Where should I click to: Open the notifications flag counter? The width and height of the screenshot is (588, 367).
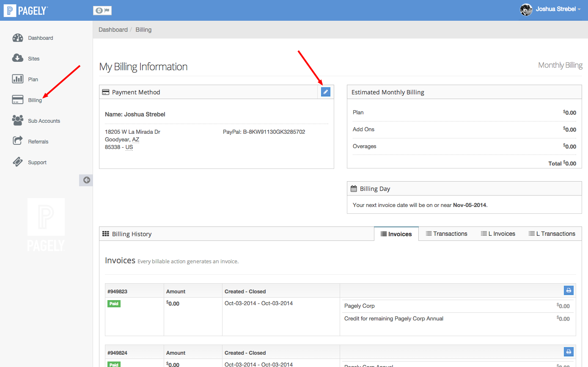[x=102, y=11]
